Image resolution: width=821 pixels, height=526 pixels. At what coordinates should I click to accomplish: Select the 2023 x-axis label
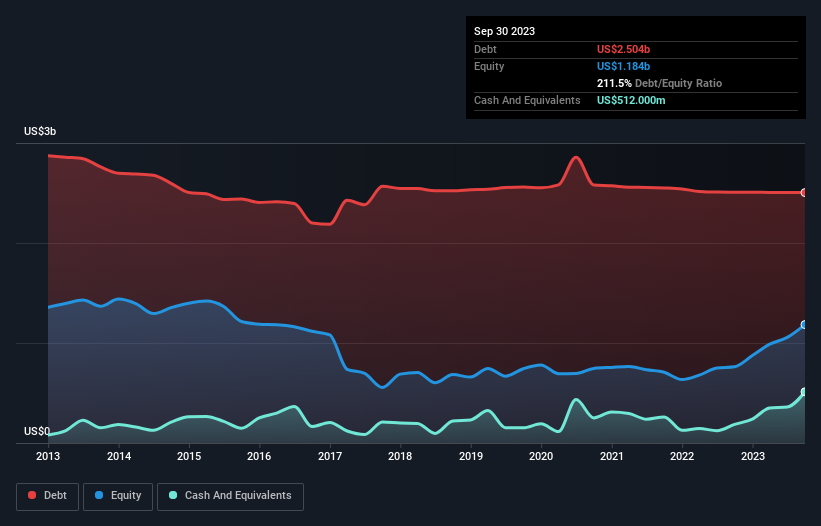(751, 456)
